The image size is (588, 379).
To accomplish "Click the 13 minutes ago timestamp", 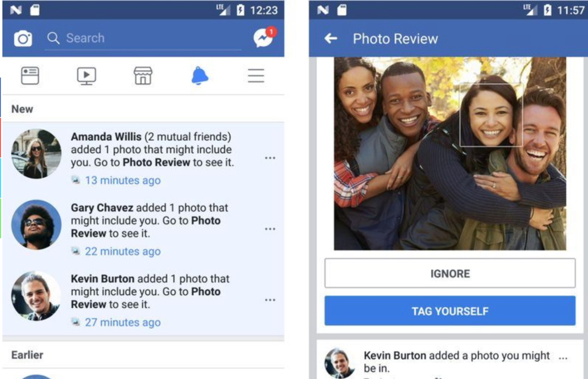I will (122, 181).
